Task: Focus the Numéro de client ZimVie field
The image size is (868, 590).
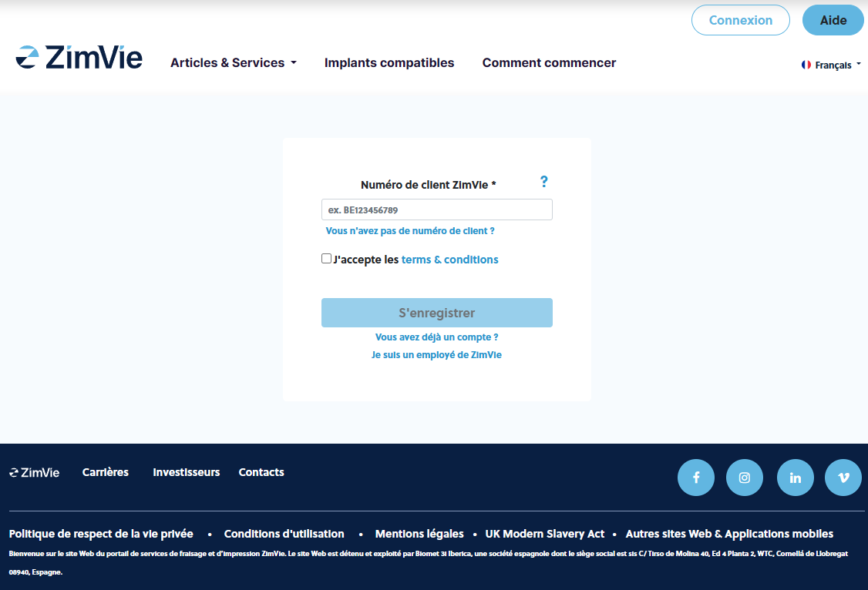Action: [436, 210]
